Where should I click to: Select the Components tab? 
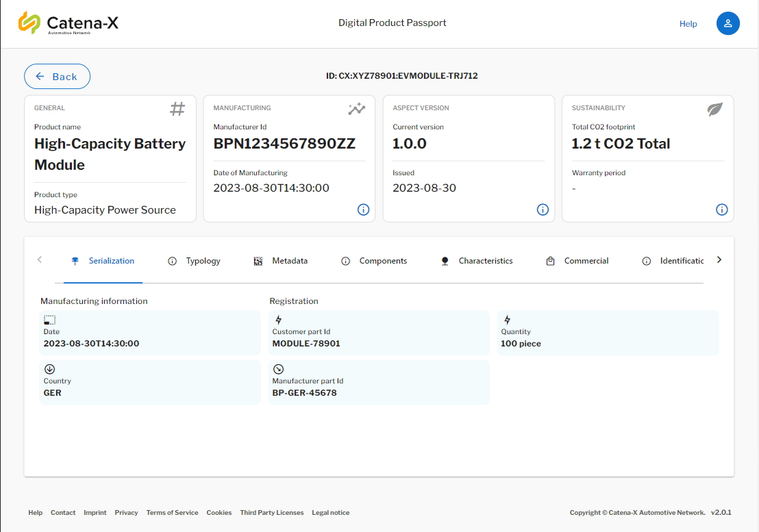pos(374,261)
